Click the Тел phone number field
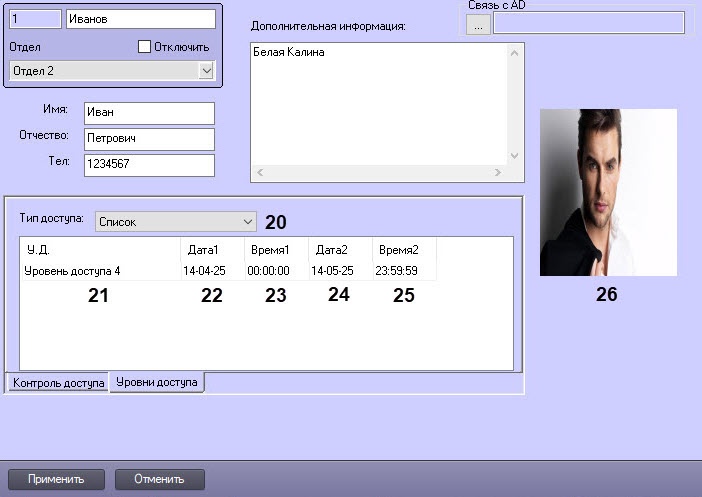Image resolution: width=702 pixels, height=497 pixels. (x=149, y=165)
